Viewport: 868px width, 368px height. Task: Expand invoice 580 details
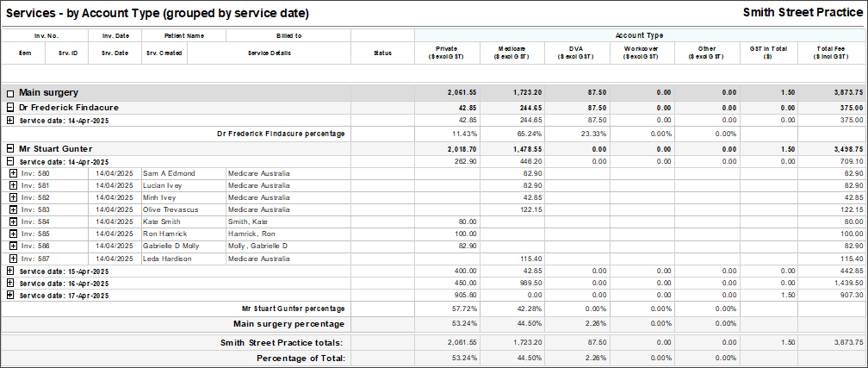[x=13, y=173]
